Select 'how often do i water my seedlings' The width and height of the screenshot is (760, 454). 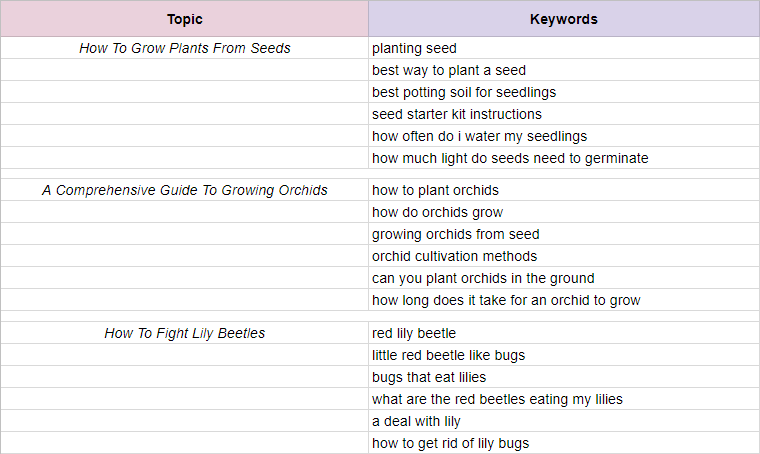tap(564, 136)
